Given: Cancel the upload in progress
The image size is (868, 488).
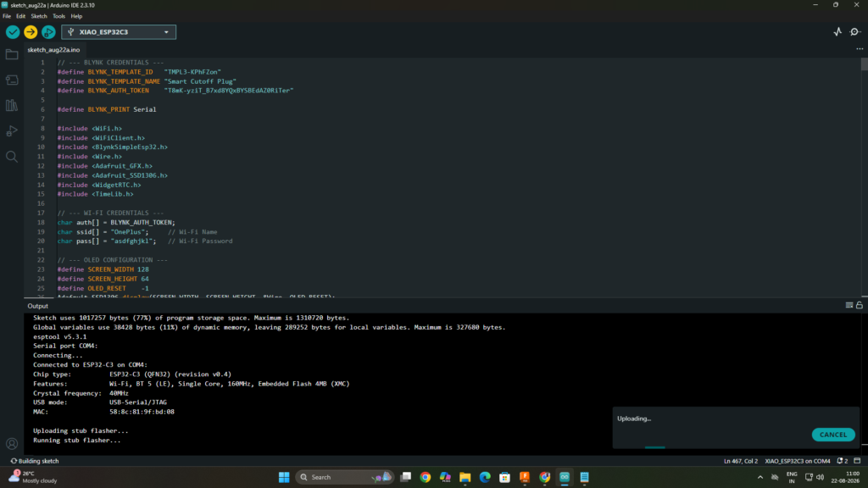Looking at the screenshot, I should tap(833, 435).
